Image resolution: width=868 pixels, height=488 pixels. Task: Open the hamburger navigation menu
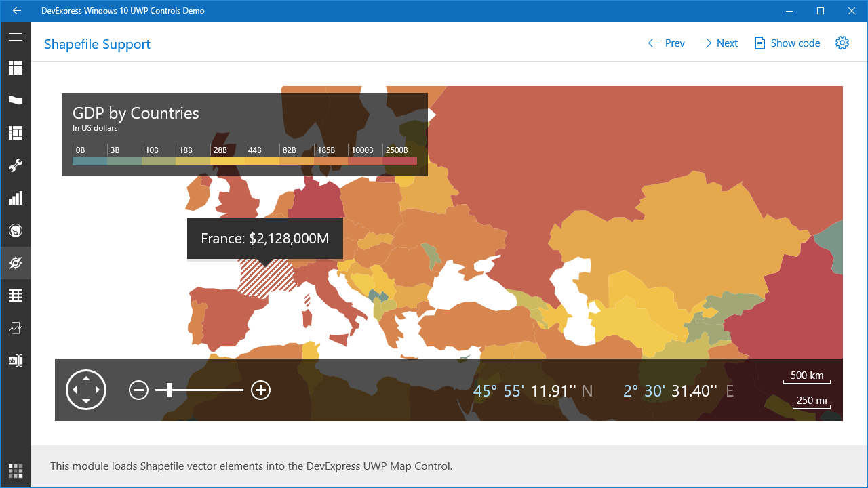15,37
